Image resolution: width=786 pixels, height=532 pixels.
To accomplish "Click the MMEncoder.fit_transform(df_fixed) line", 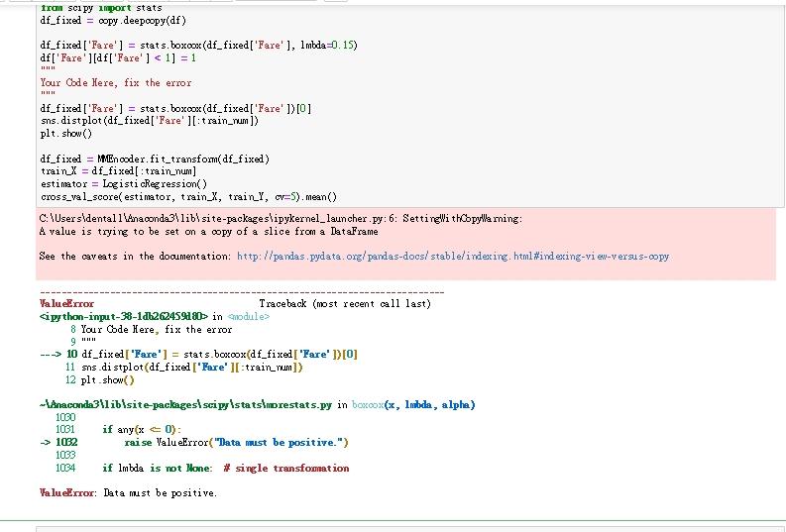I will (x=155, y=160).
